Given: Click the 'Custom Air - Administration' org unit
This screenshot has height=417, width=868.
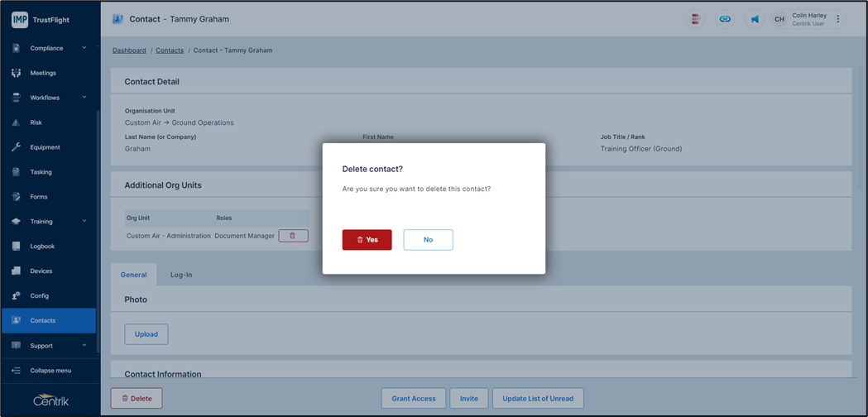Looking at the screenshot, I should pos(168,235).
